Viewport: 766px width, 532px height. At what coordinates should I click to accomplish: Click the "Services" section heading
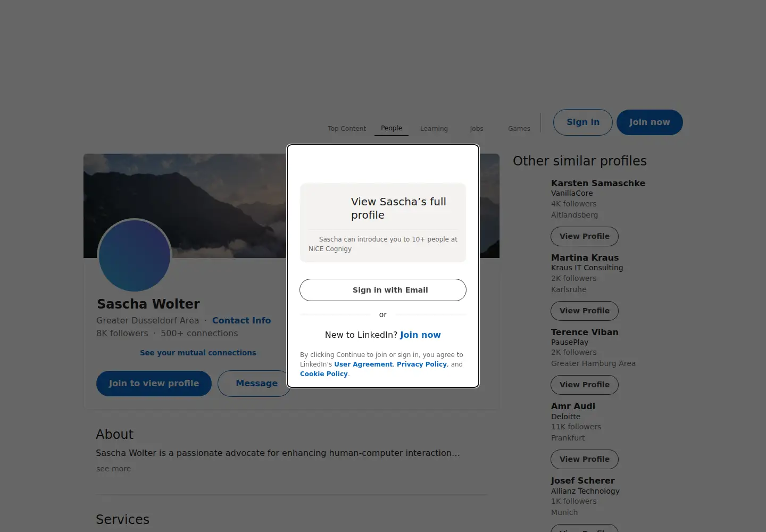(122, 519)
